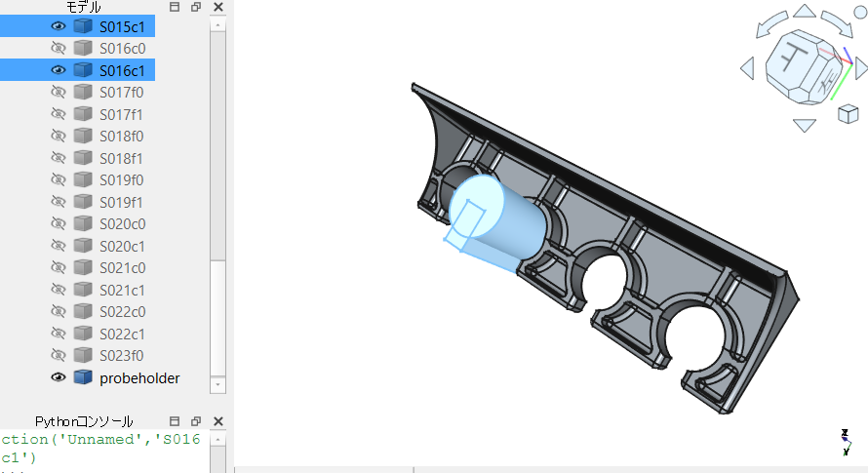
Task: Show the S017f1 object via eye icon
Action: tap(59, 114)
